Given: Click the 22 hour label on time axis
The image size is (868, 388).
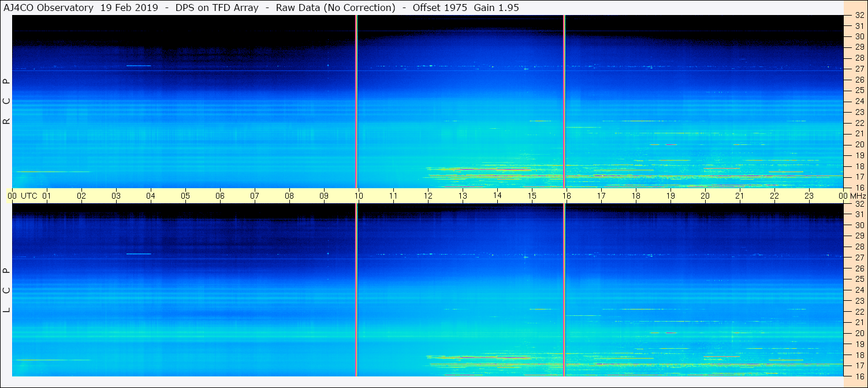Looking at the screenshot, I should (774, 196).
